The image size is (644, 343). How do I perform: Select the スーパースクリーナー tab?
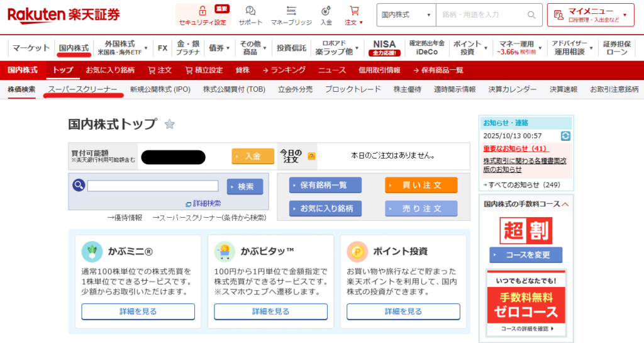[82, 89]
